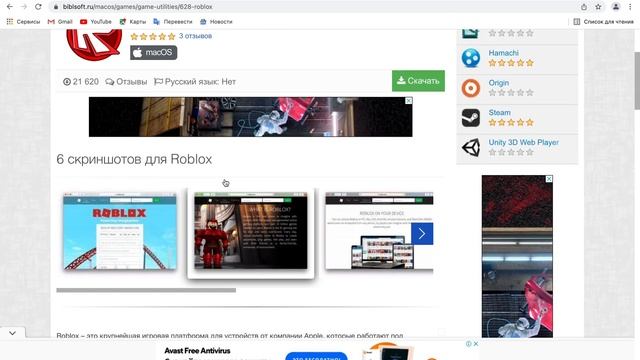
Task: Open the Gmail bookmark
Action: (x=60, y=22)
